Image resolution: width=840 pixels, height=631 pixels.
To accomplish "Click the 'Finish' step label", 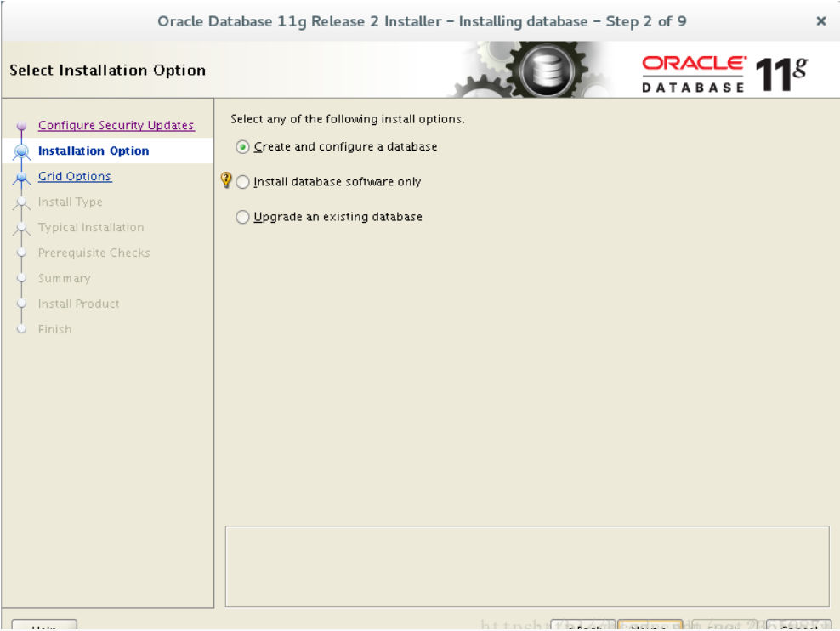I will click(54, 329).
